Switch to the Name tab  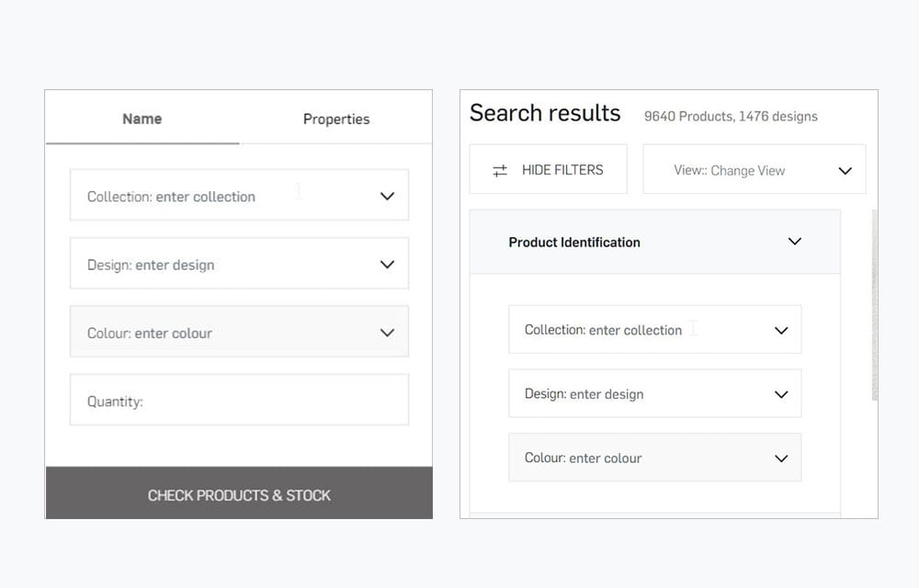point(142,119)
